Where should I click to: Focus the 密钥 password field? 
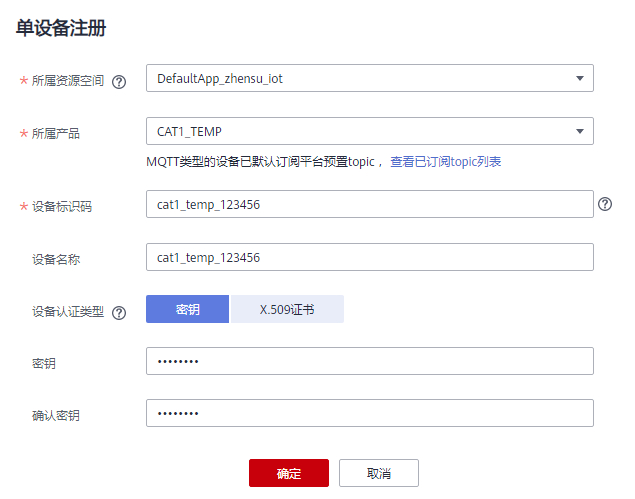[x=369, y=361]
